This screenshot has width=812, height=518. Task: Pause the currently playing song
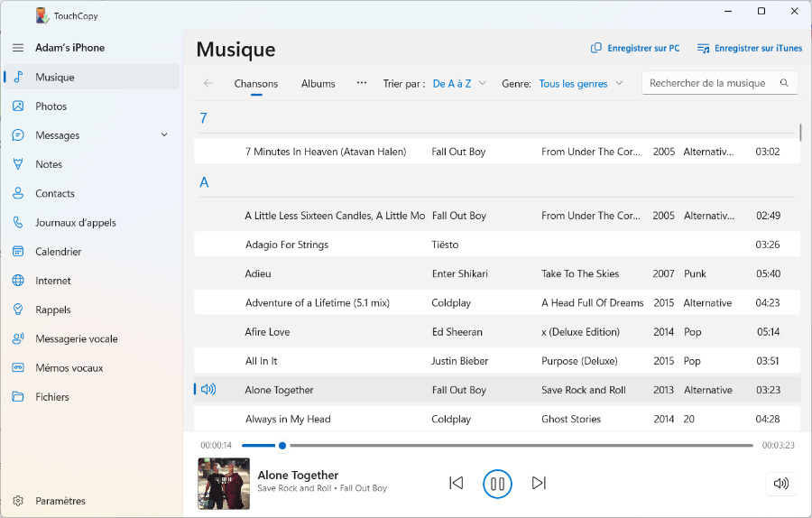coord(497,483)
